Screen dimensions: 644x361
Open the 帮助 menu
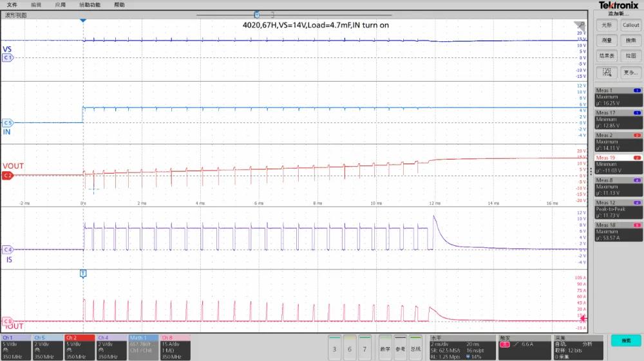(x=119, y=5)
